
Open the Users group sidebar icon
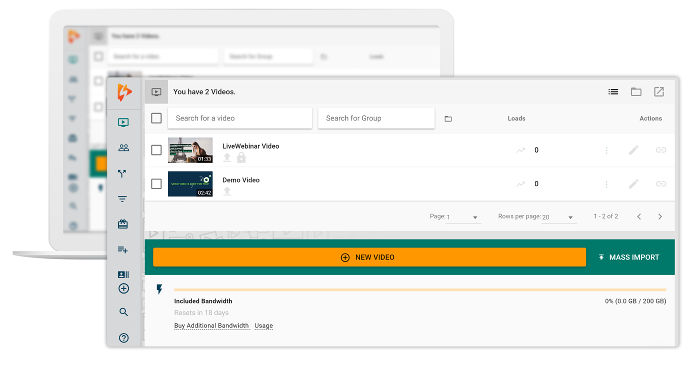pos(123,148)
